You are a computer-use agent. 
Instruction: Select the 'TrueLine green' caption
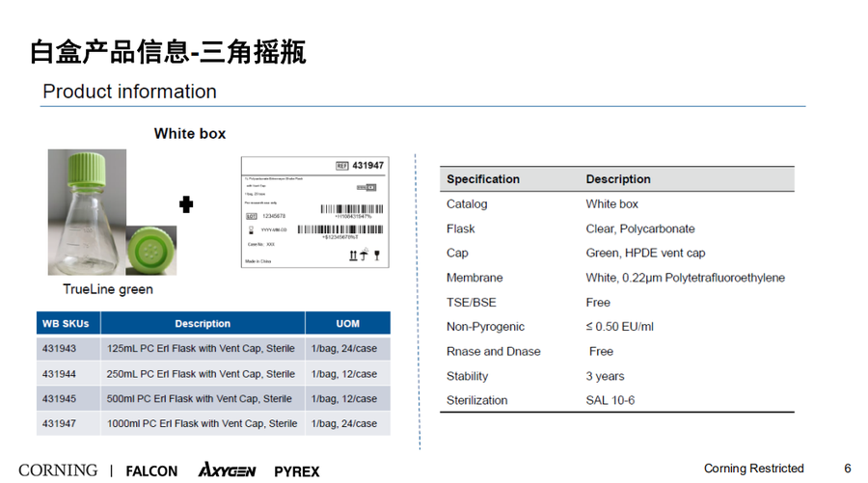[x=108, y=289]
